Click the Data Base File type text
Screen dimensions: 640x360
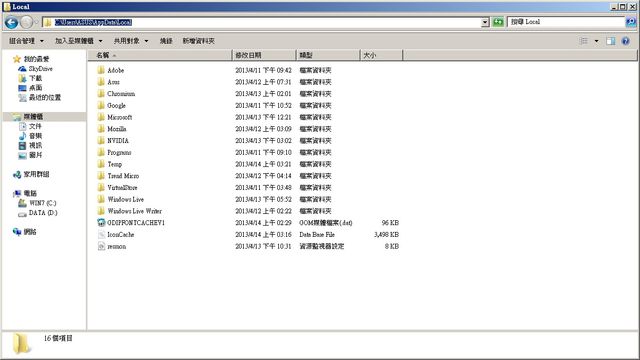(317, 235)
